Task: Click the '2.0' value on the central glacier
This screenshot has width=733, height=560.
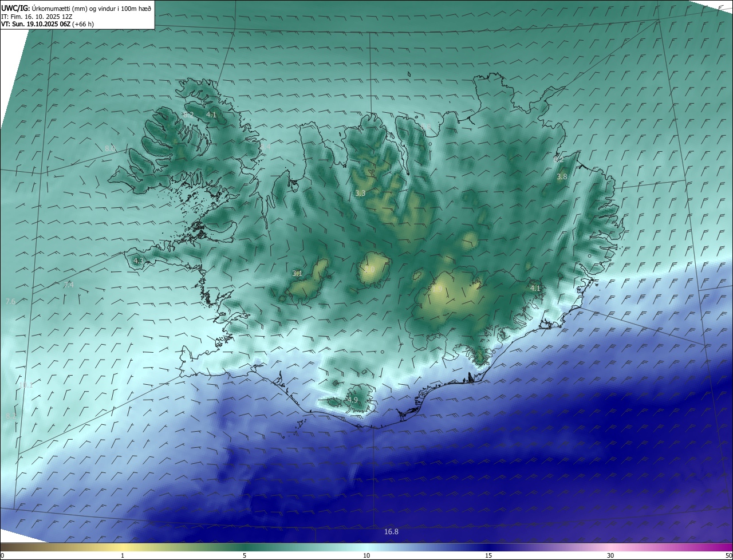Action: pyautogui.click(x=369, y=270)
